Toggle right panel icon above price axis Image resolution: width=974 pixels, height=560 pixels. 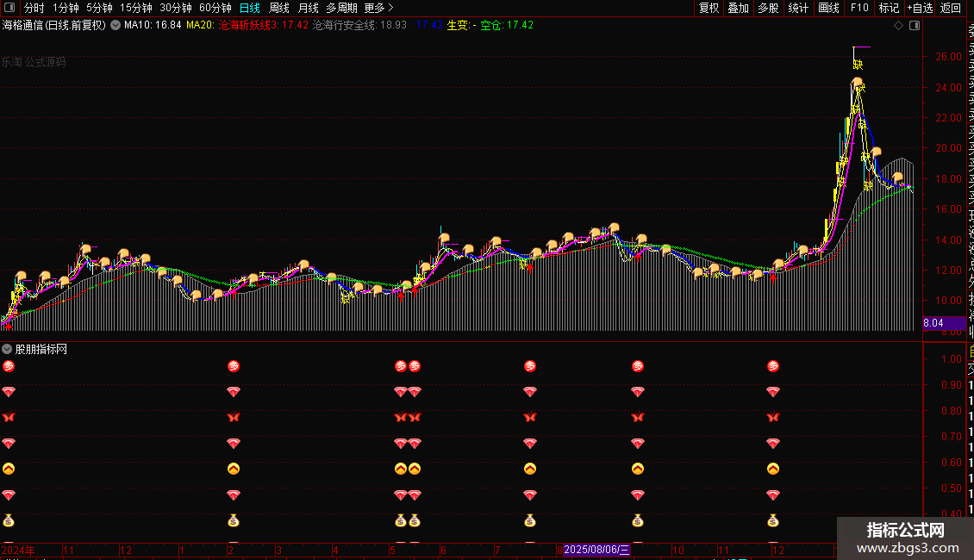click(x=915, y=26)
